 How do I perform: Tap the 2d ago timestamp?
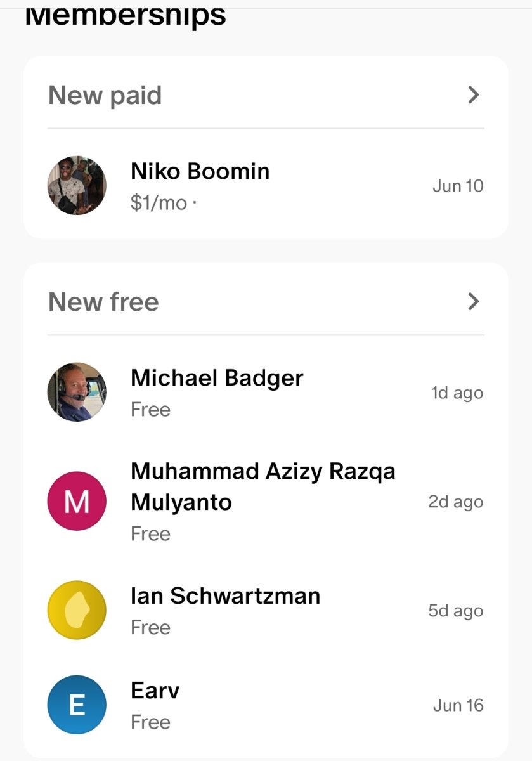coord(456,502)
